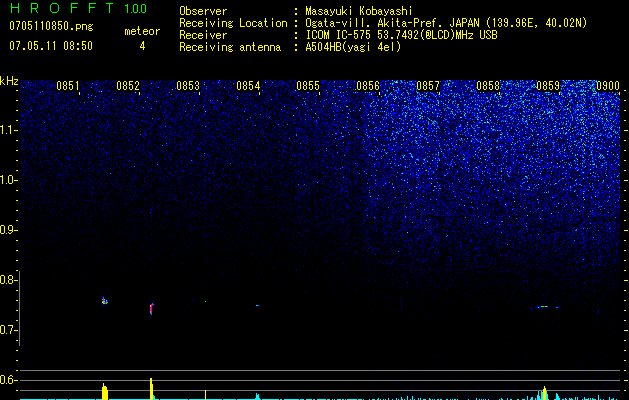629x400 pixels.
Task: Click the yellow power bar after 0851
Action: (105, 391)
